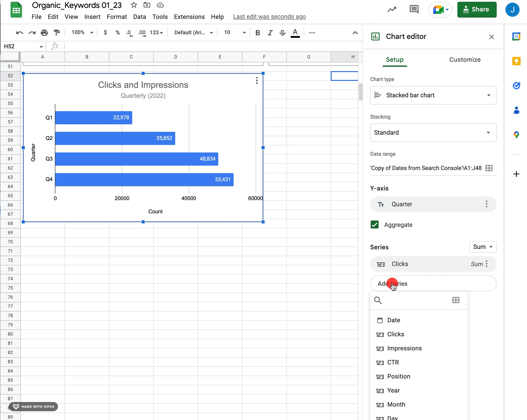The width and height of the screenshot is (527, 420).
Task: Click the print icon in toolbar
Action: click(x=44, y=32)
